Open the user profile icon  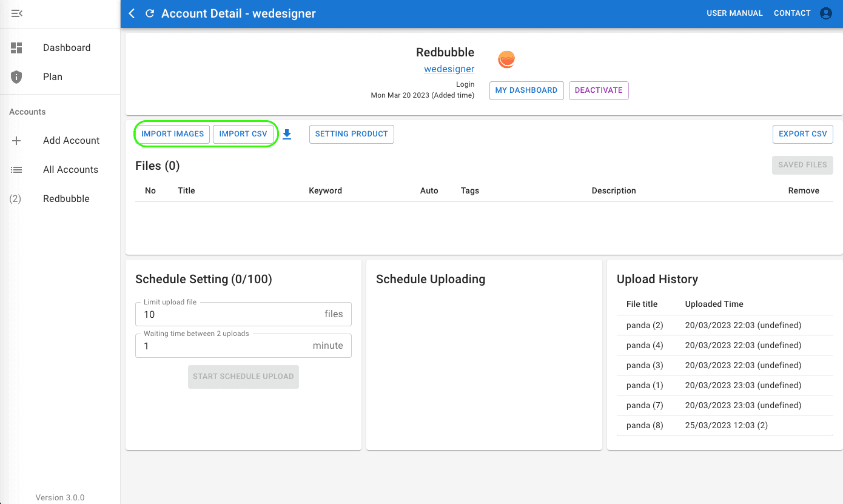click(825, 13)
